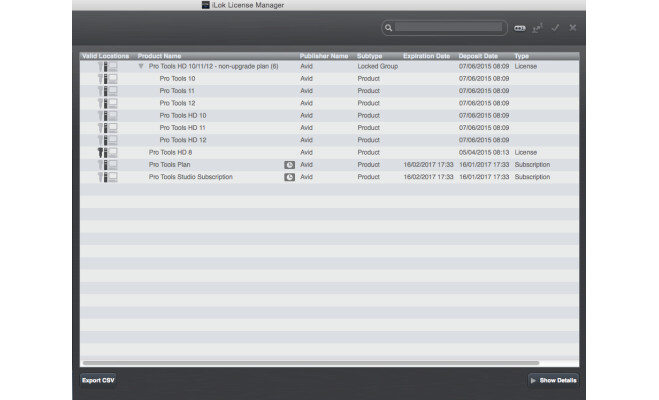Select the Pro Tools Plan subscription
This screenshot has width=659, height=400.
pyautogui.click(x=330, y=165)
